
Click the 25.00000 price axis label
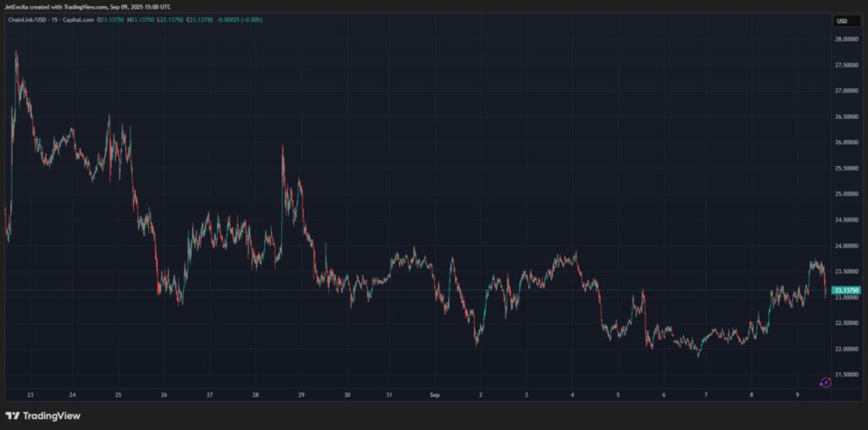847,194
